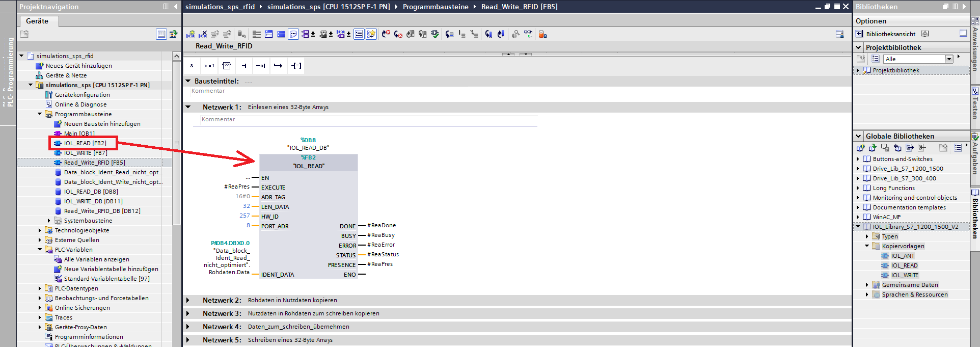The image size is (980, 347).
Task: Click Neuen Baustein hinzufügen
Action: [102, 124]
